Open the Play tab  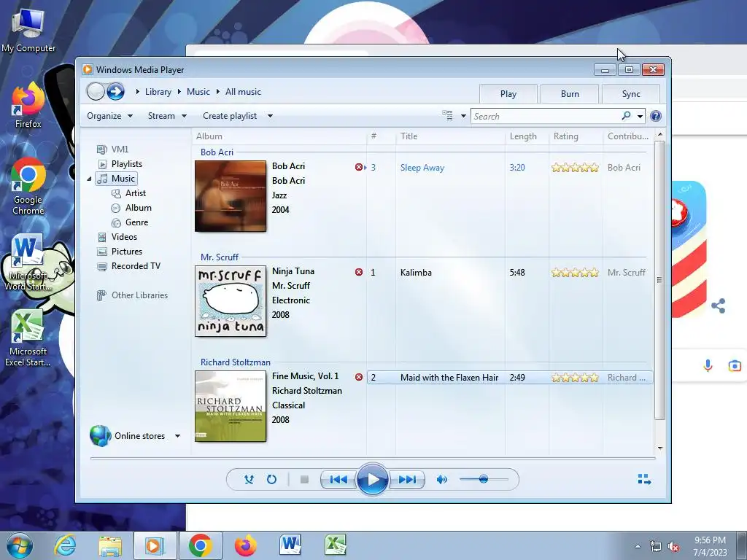click(x=508, y=94)
